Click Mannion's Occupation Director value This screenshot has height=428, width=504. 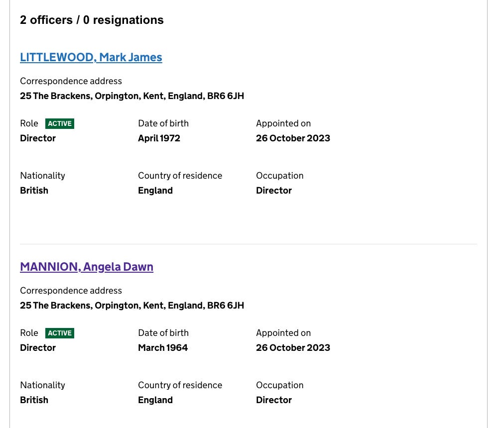tap(274, 400)
